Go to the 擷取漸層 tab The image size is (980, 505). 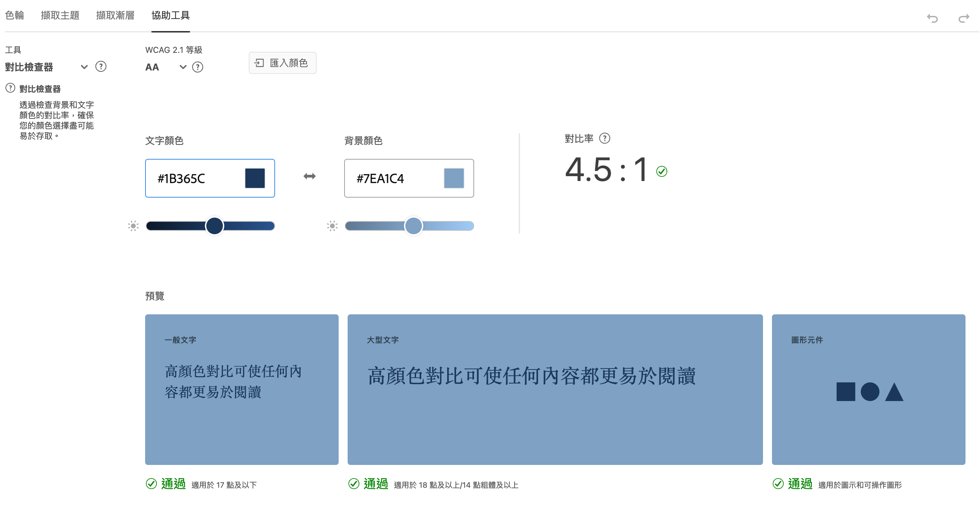[115, 15]
